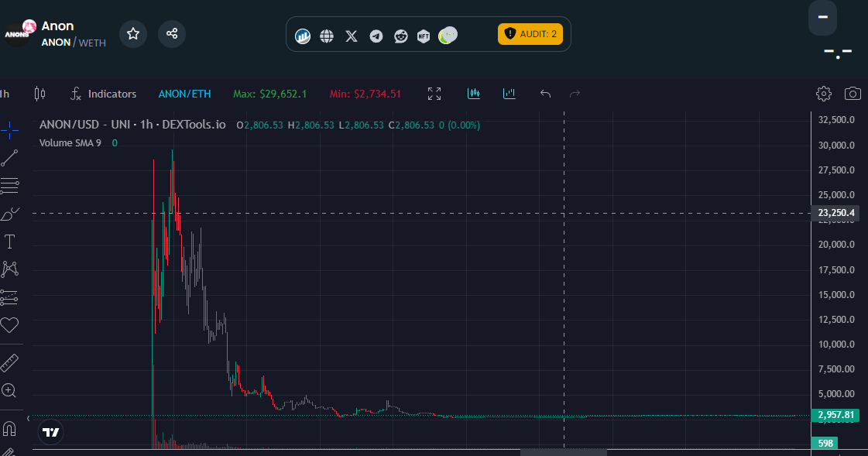Click the AUDIT: 2 badge
Image resolution: width=868 pixels, height=456 pixels.
[530, 34]
